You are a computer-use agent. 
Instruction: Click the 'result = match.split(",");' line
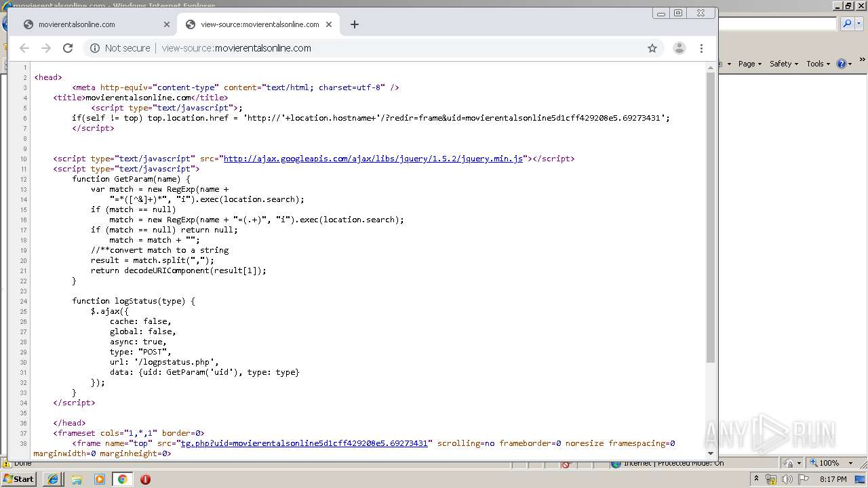pos(153,260)
